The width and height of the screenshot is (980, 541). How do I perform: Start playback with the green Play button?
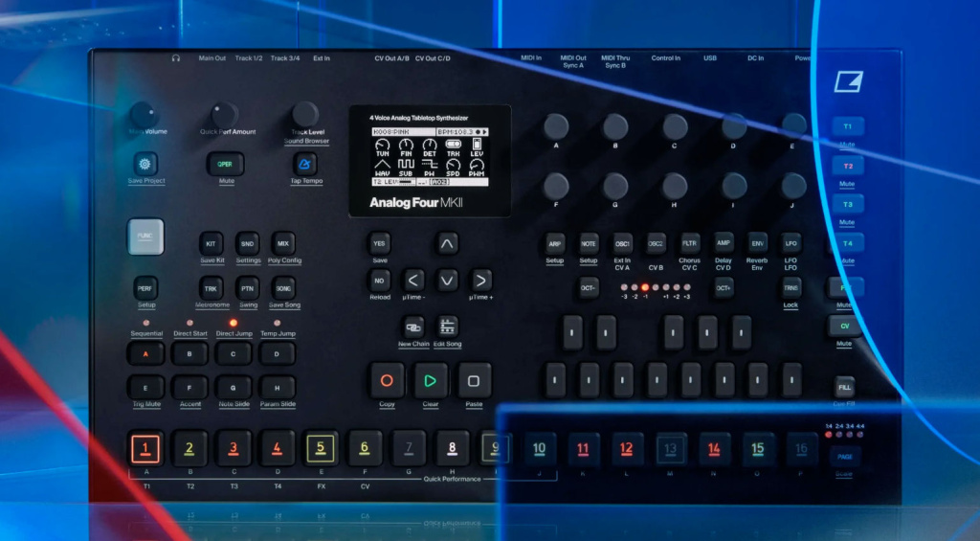pyautogui.click(x=430, y=381)
